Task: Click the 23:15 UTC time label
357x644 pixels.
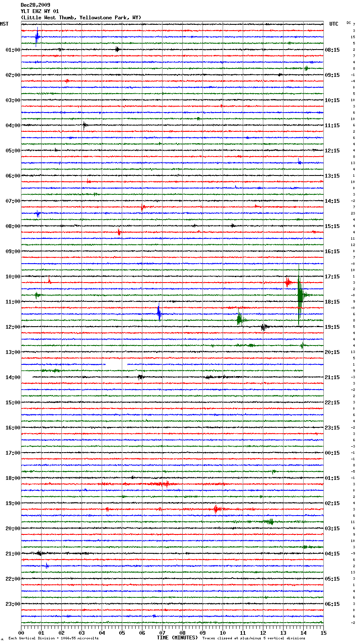Action: coord(332,428)
